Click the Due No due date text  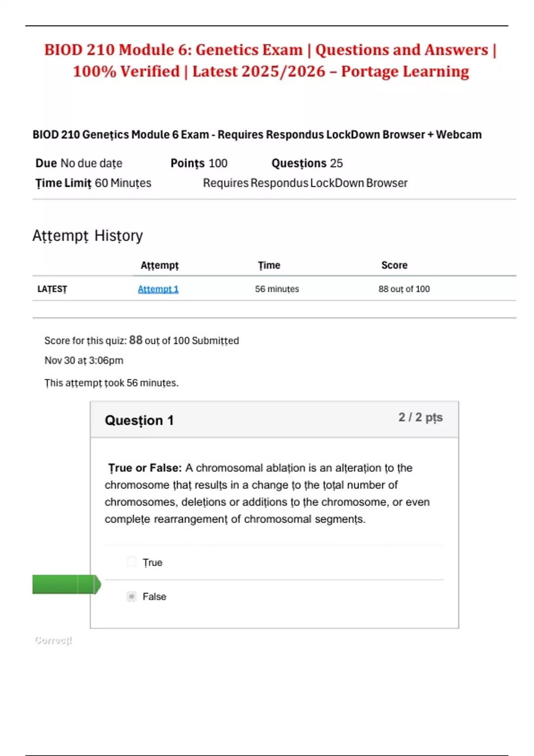point(79,163)
